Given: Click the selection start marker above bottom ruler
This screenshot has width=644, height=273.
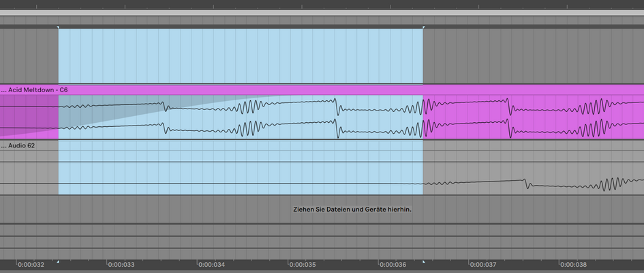Looking at the screenshot, I should click(x=59, y=261).
